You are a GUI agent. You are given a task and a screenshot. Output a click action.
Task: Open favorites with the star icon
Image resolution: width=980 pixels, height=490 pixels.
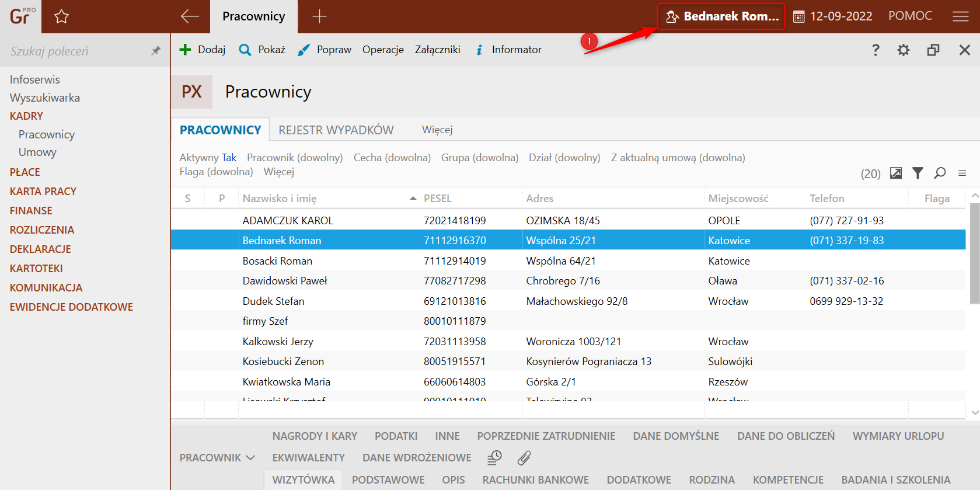pos(61,16)
